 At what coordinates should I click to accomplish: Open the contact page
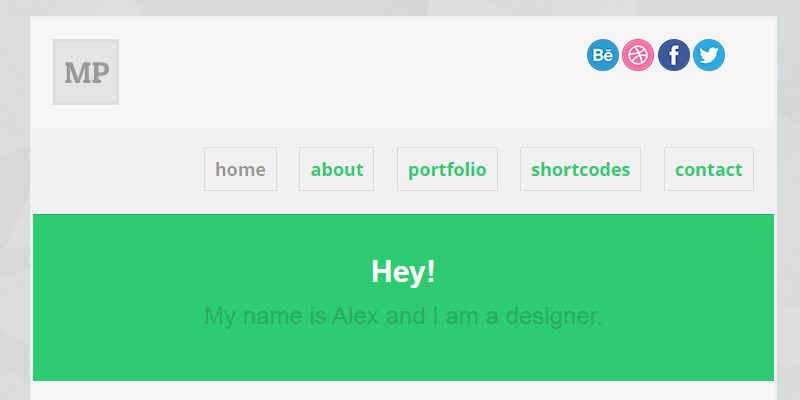click(708, 169)
